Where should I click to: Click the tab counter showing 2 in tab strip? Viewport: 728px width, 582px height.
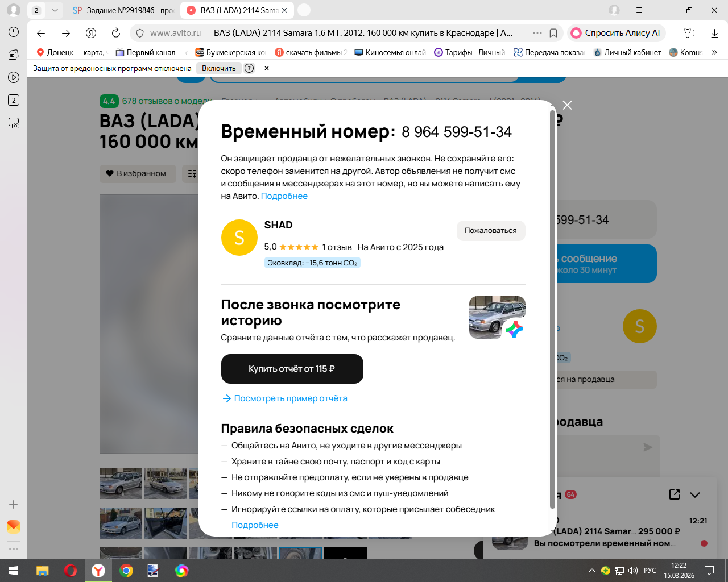pyautogui.click(x=36, y=10)
